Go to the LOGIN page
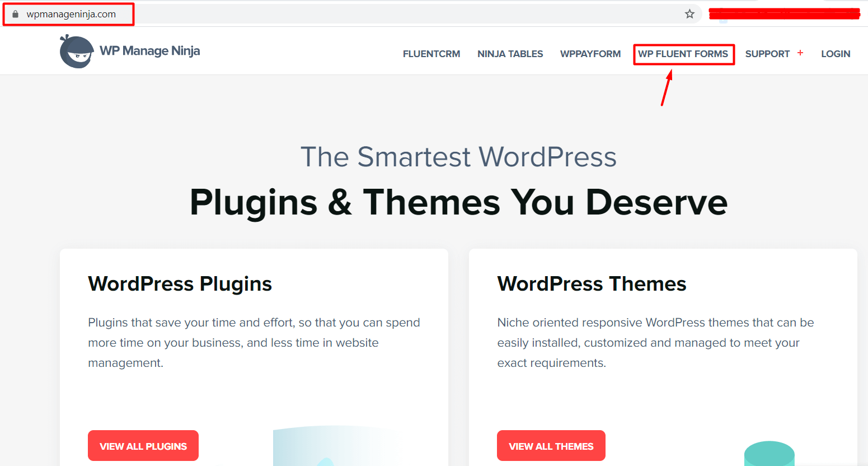The height and width of the screenshot is (466, 868). [836, 54]
